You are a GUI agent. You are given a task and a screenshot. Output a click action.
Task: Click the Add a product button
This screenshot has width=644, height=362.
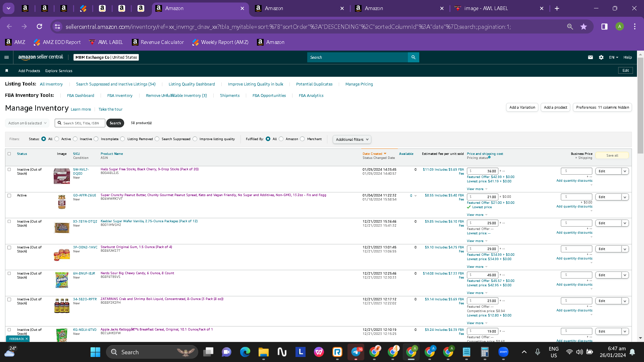(x=555, y=107)
